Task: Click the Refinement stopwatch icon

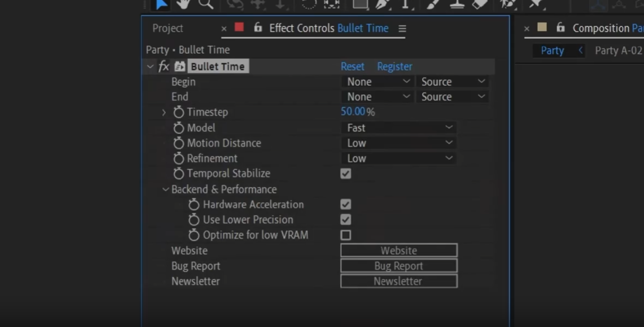Action: (x=179, y=159)
